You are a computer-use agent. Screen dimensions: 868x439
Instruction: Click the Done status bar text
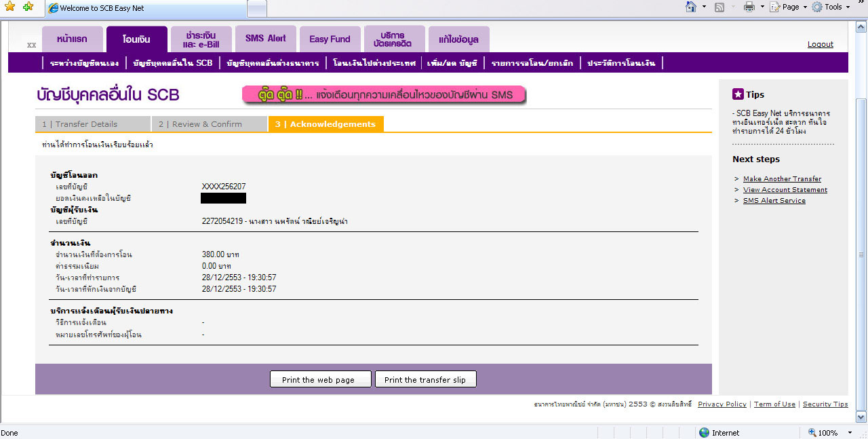click(9, 433)
